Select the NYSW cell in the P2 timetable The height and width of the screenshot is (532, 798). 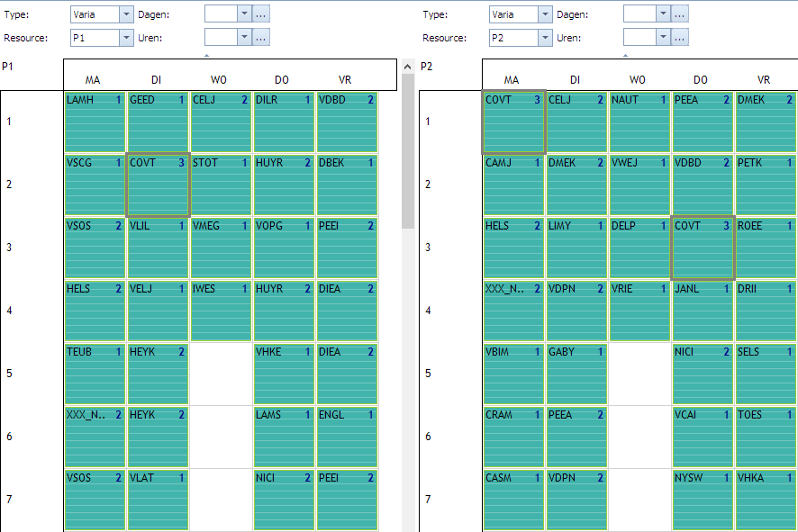tap(703, 500)
